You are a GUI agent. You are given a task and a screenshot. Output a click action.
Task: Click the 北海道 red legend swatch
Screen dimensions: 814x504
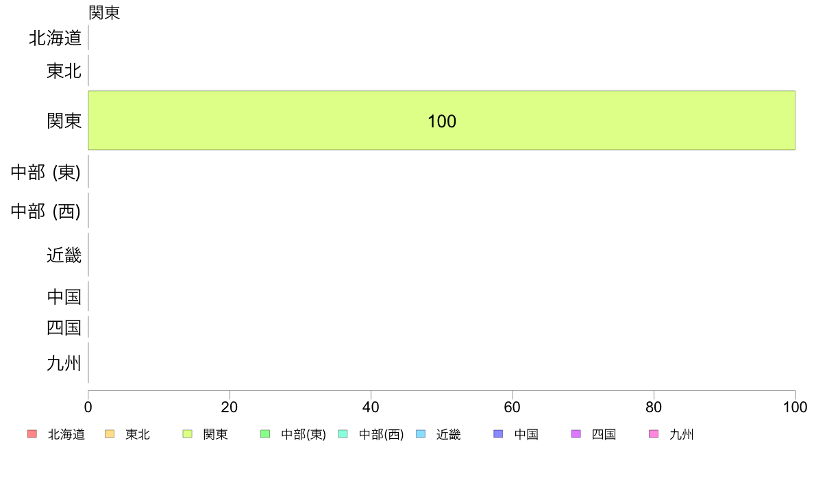click(x=32, y=434)
